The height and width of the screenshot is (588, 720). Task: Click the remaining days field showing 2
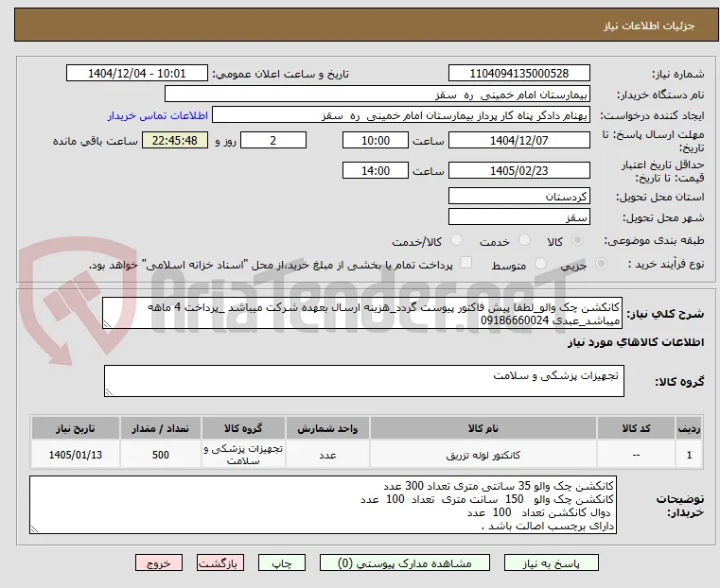pos(273,140)
